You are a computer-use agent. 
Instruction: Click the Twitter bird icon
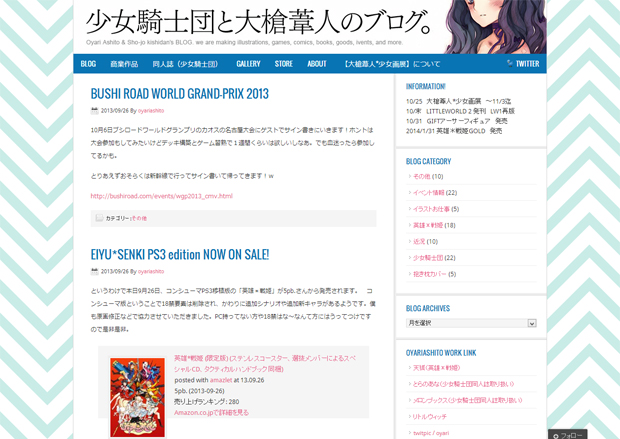tap(510, 63)
